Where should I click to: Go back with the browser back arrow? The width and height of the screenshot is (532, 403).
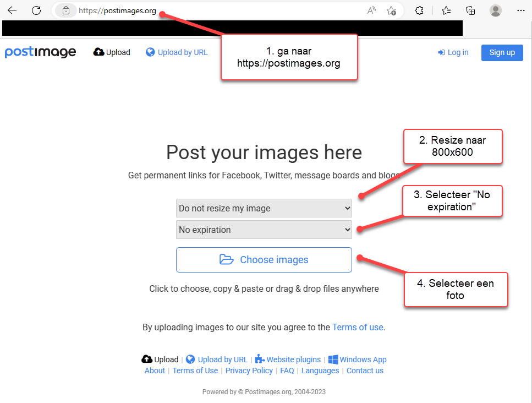(12, 10)
